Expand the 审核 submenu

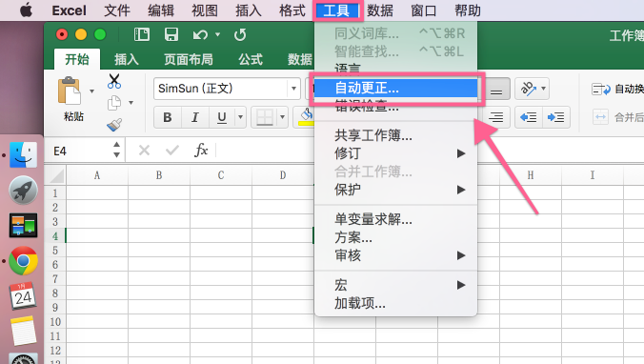pyautogui.click(x=396, y=255)
